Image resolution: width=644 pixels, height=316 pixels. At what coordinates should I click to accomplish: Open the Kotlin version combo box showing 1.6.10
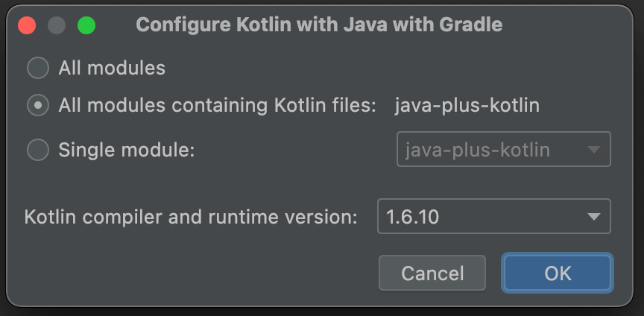(x=493, y=216)
